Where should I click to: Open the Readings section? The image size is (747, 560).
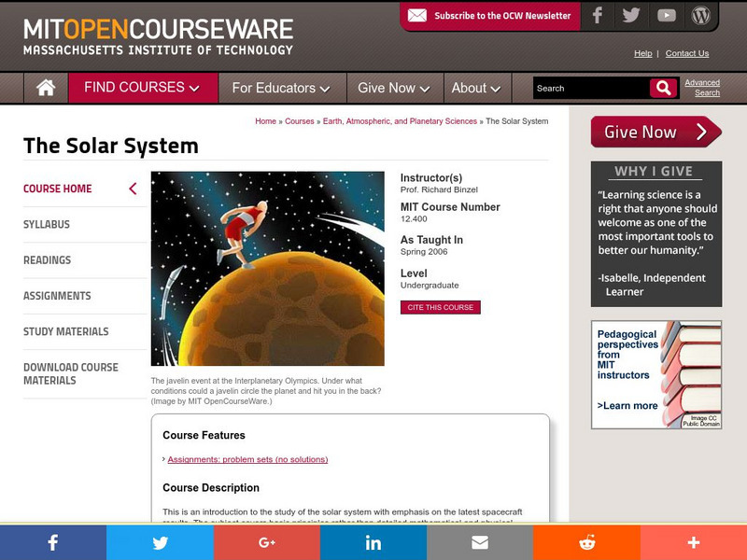48,260
